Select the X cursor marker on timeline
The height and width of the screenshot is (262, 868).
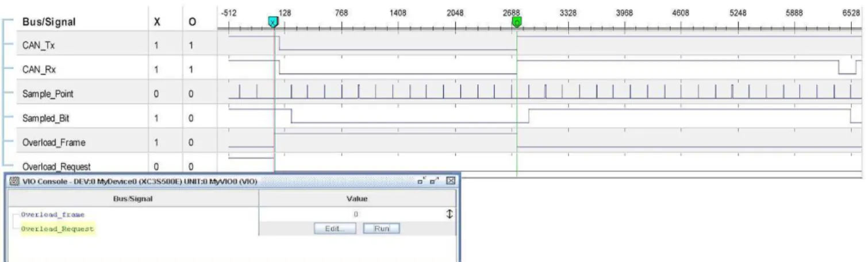tap(274, 22)
